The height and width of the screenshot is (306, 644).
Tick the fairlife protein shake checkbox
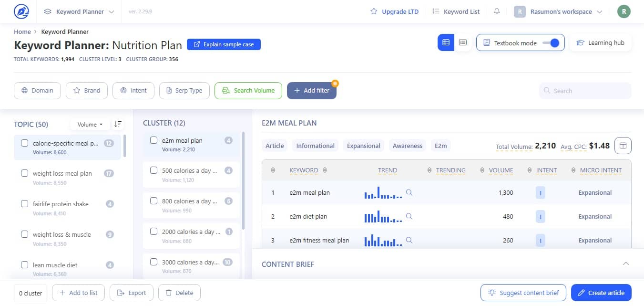(25, 204)
